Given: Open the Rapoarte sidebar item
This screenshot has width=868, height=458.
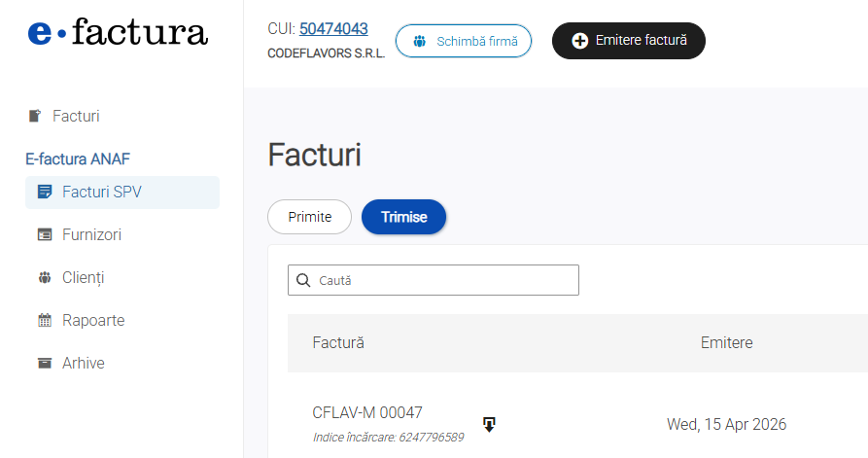Looking at the screenshot, I should 93,320.
